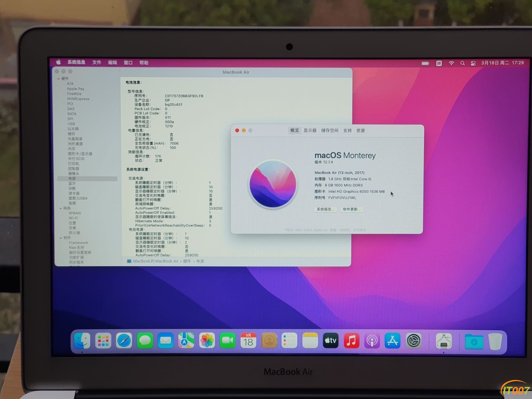The width and height of the screenshot is (532, 399).
Task: Open Launchpad from the Dock
Action: click(103, 341)
